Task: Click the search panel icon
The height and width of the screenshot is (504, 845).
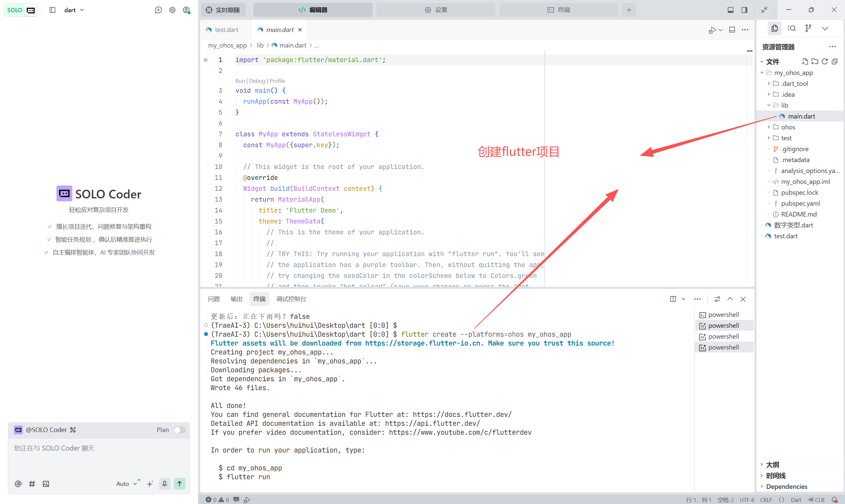Action: (x=791, y=28)
